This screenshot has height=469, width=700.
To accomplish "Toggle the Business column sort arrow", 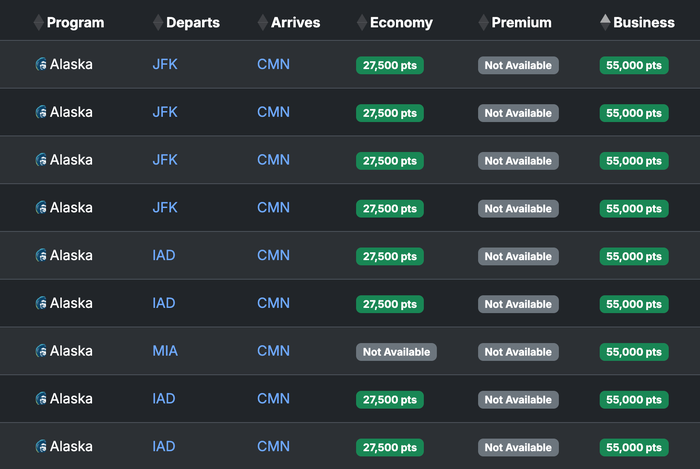I will pyautogui.click(x=605, y=22).
